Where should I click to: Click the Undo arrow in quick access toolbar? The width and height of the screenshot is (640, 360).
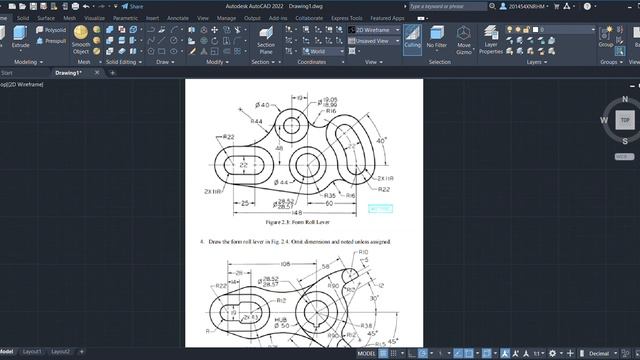click(x=86, y=6)
